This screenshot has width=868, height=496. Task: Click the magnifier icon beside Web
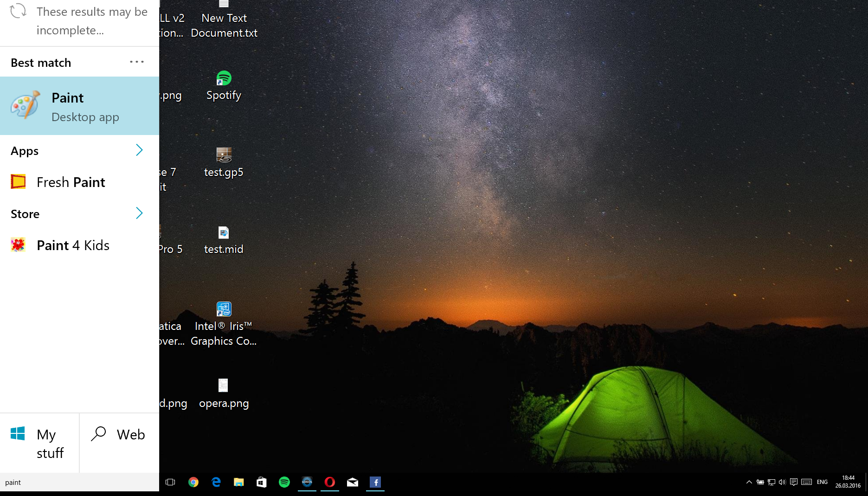coord(98,433)
